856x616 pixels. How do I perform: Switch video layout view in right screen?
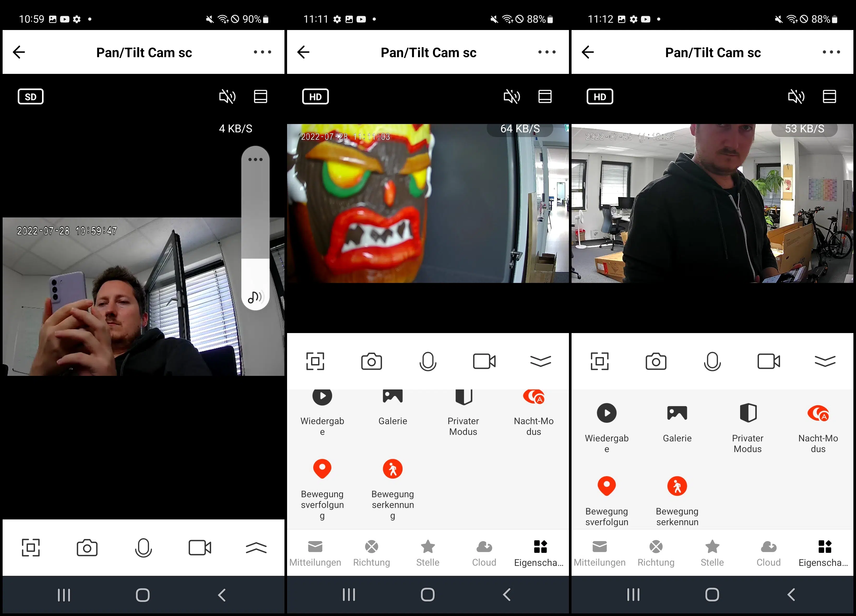(829, 97)
